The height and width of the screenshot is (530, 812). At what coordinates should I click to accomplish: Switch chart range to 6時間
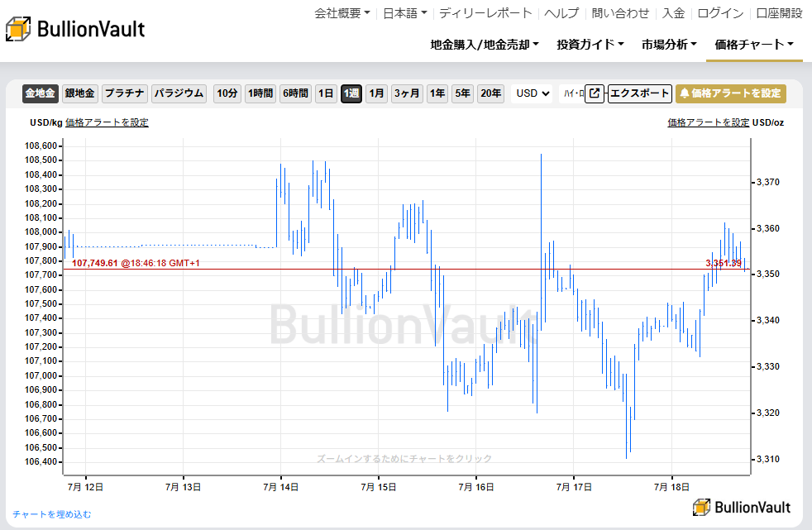(x=295, y=93)
